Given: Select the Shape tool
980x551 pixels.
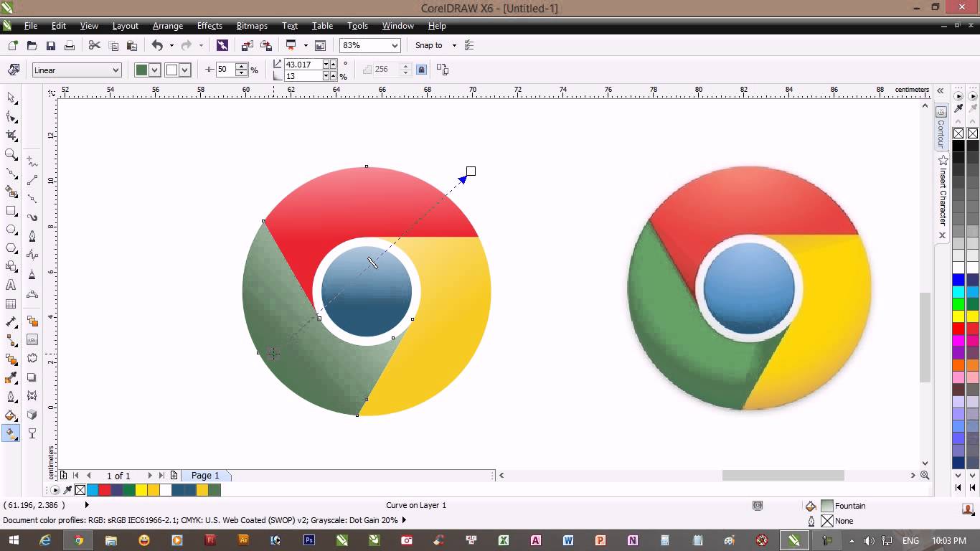Looking at the screenshot, I should click(x=11, y=117).
